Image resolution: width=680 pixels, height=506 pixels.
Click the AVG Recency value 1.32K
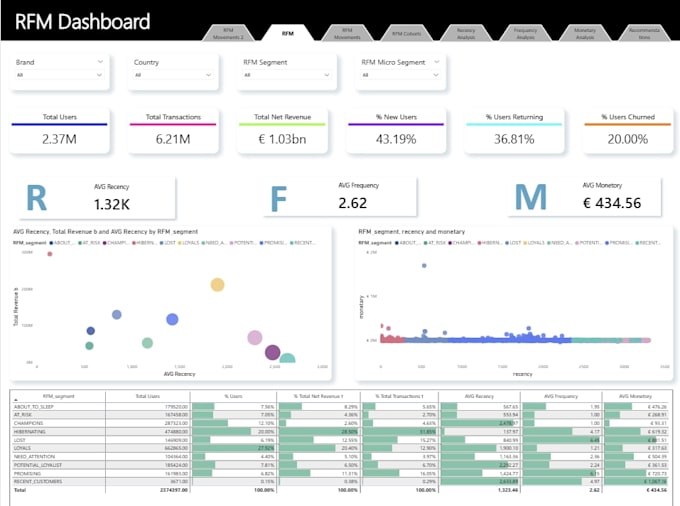point(111,204)
